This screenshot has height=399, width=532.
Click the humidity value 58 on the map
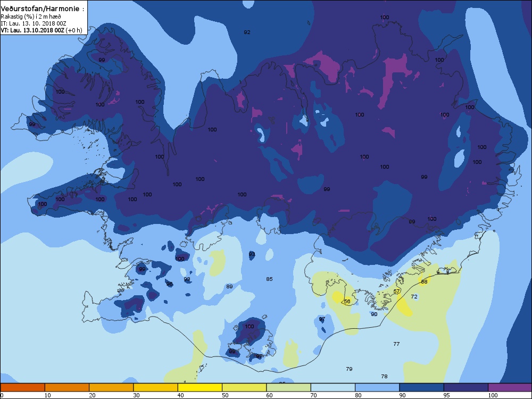click(424, 281)
